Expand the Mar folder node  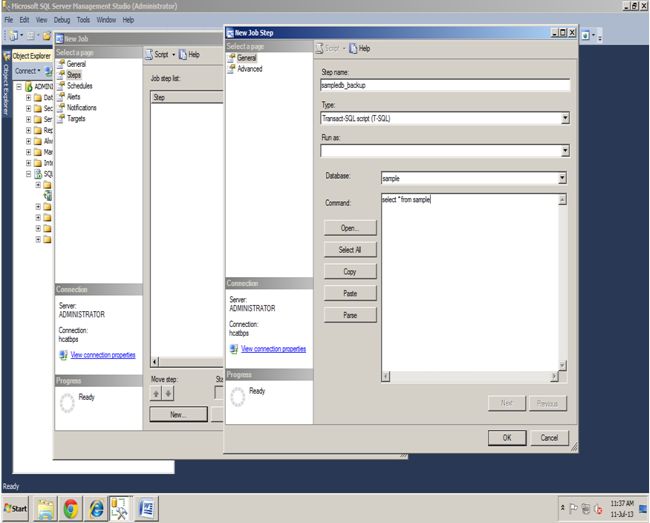(x=28, y=152)
